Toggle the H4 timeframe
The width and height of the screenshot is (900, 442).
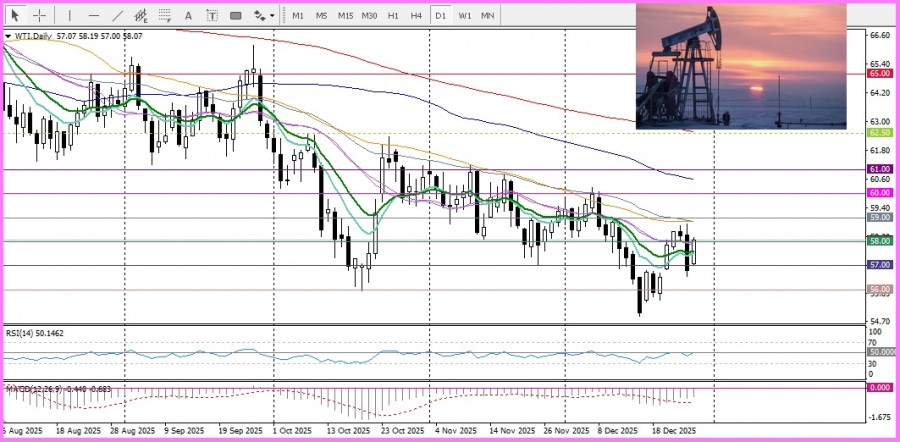click(x=416, y=16)
